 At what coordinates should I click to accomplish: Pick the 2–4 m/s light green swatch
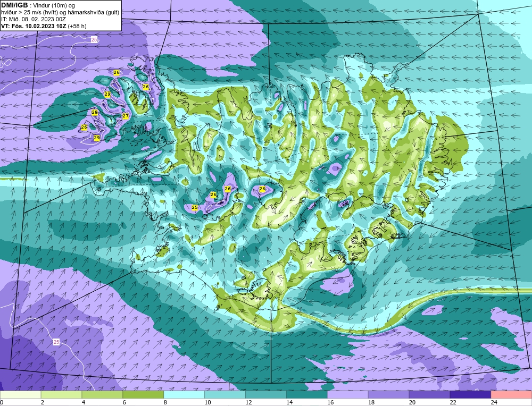[x=61, y=395]
